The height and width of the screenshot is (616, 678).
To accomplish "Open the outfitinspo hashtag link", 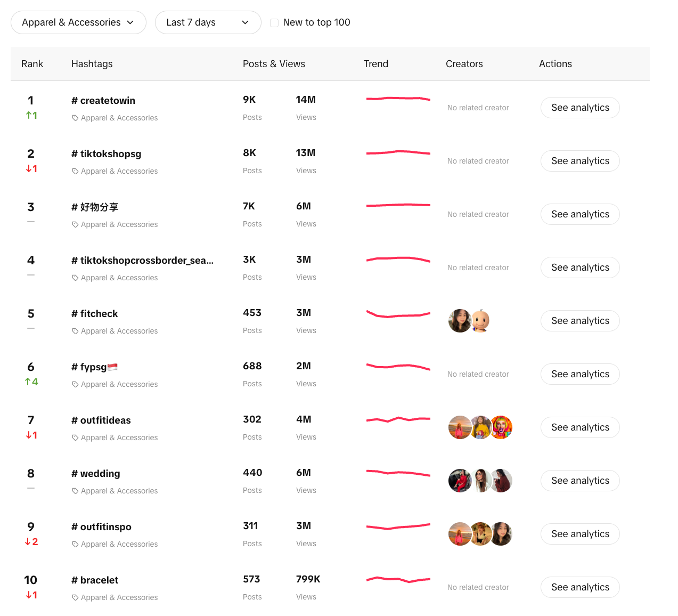I will point(105,527).
